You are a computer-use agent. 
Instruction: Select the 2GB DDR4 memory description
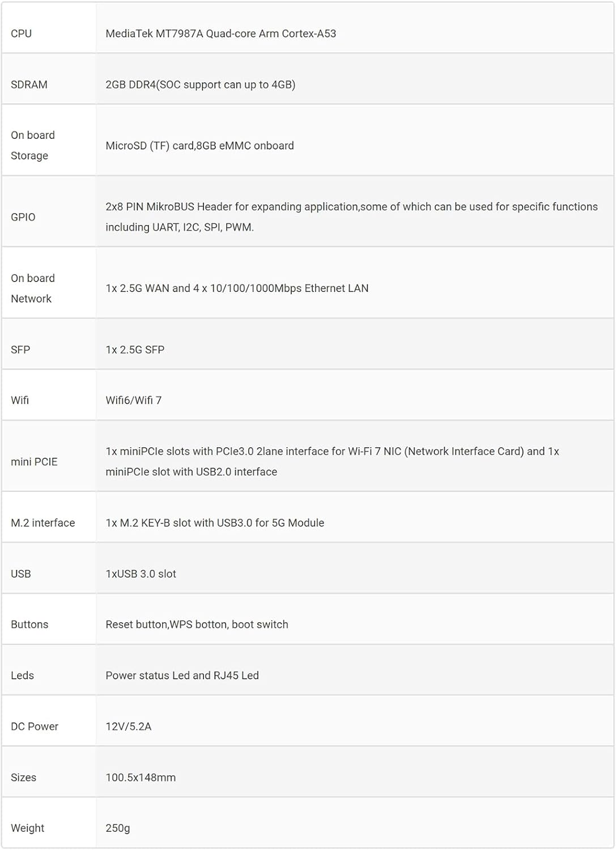point(200,84)
